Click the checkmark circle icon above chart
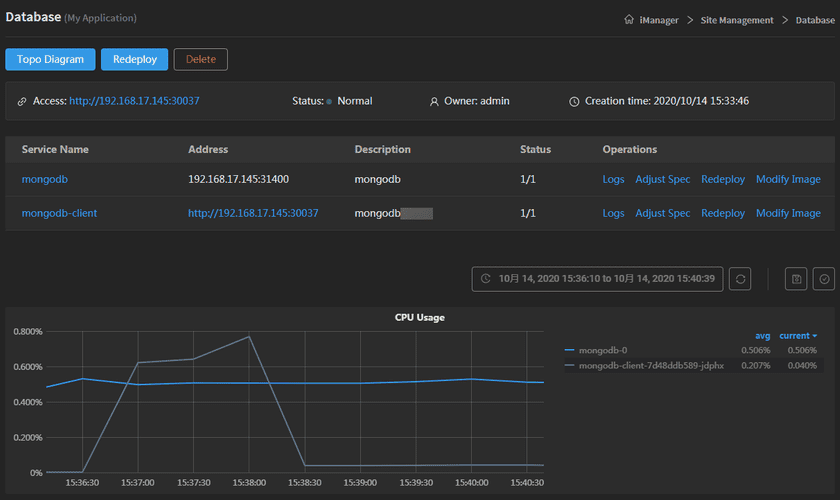Screen dimensions: 840x500 (x=824, y=279)
